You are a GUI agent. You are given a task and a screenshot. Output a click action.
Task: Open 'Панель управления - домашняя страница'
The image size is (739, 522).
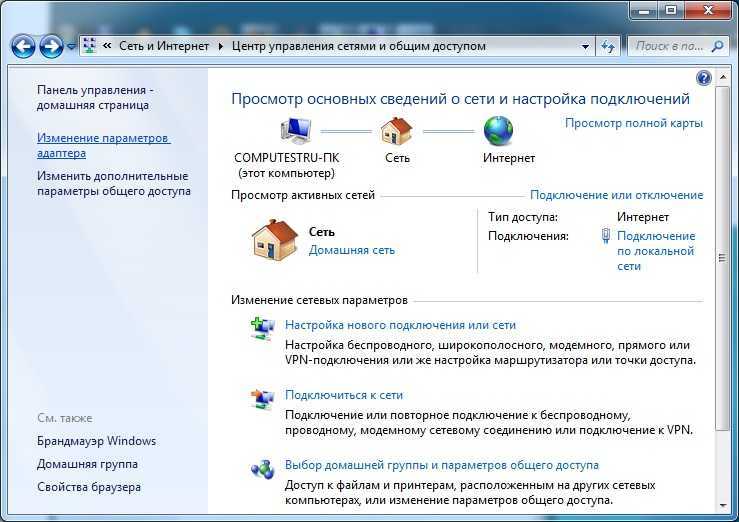[x=95, y=98]
